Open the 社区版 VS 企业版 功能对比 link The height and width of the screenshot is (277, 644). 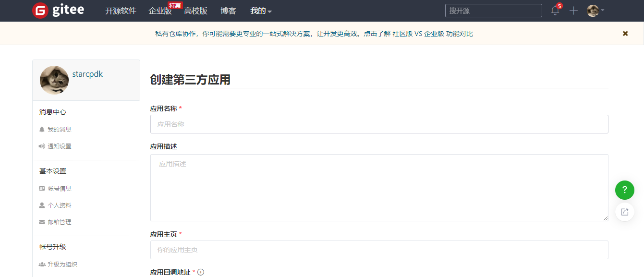click(x=433, y=34)
